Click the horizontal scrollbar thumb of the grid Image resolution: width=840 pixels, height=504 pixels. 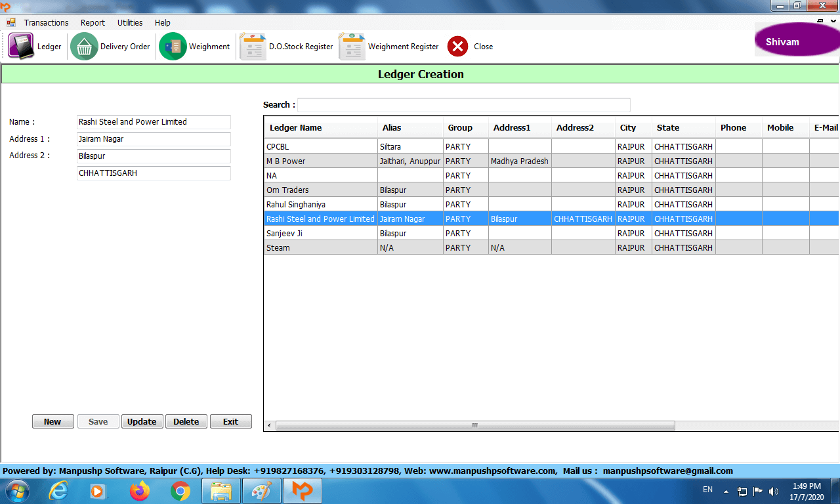coord(475,426)
